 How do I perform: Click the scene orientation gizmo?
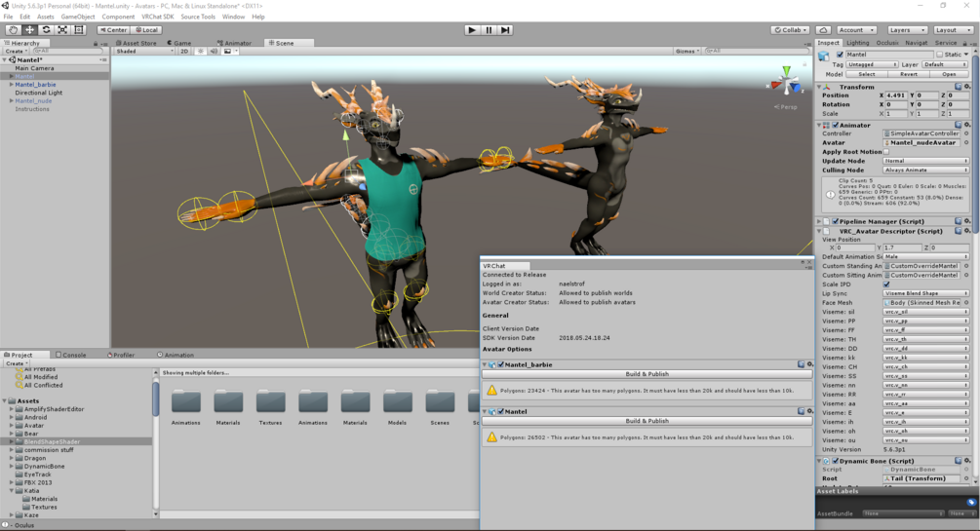click(x=786, y=82)
